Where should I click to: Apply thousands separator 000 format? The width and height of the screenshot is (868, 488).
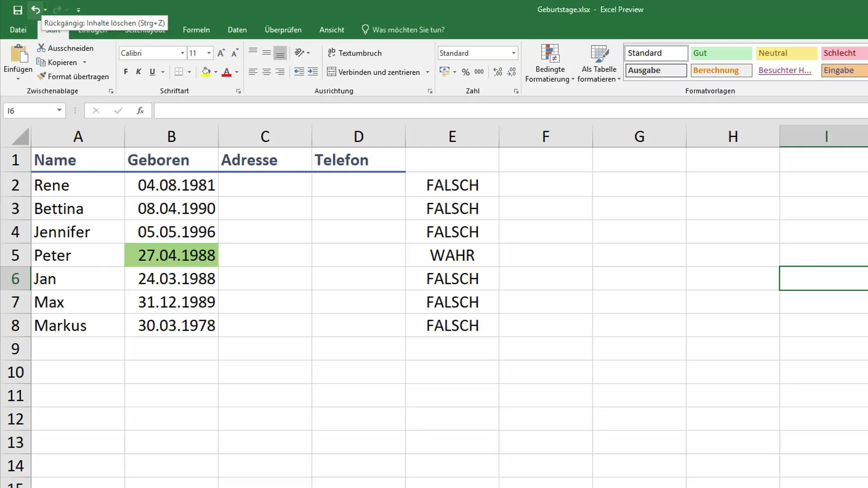coord(479,72)
